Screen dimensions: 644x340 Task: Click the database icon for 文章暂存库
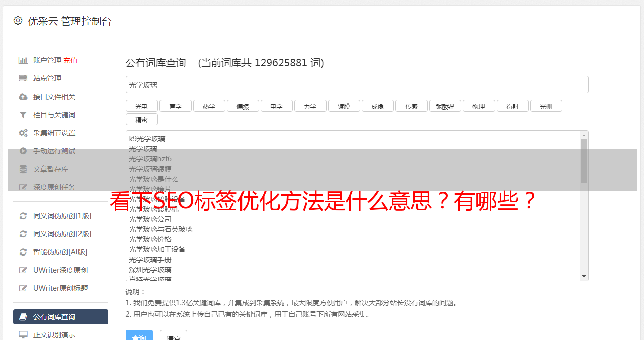pyautogui.click(x=23, y=169)
